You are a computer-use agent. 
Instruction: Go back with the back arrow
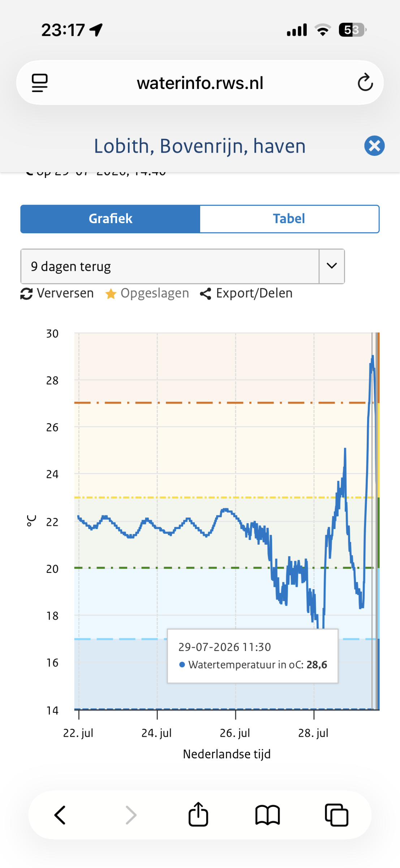tap(60, 815)
